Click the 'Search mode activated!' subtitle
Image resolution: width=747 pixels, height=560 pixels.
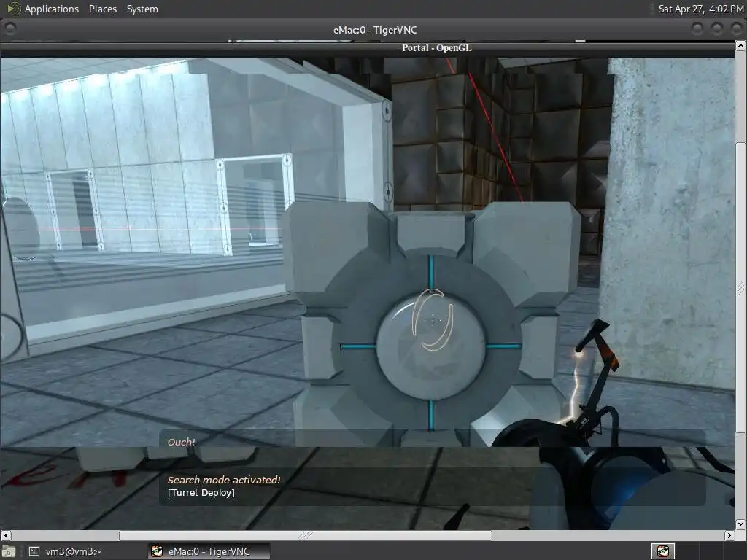click(x=224, y=480)
